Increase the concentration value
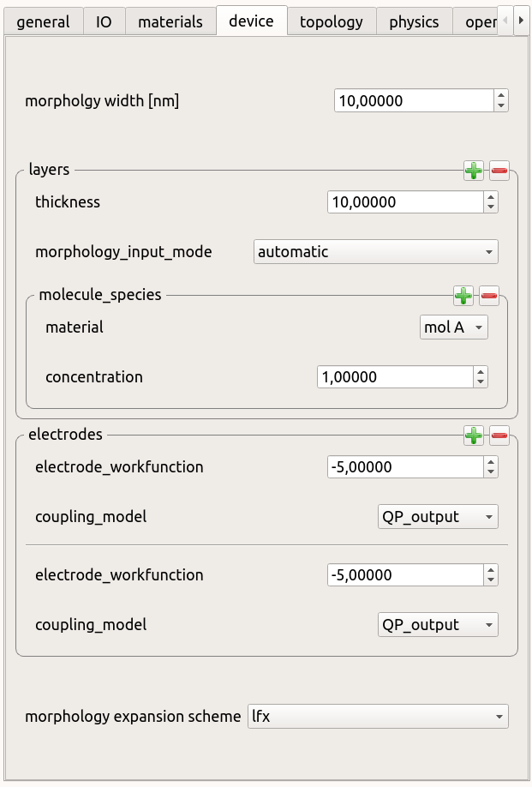 tap(480, 372)
